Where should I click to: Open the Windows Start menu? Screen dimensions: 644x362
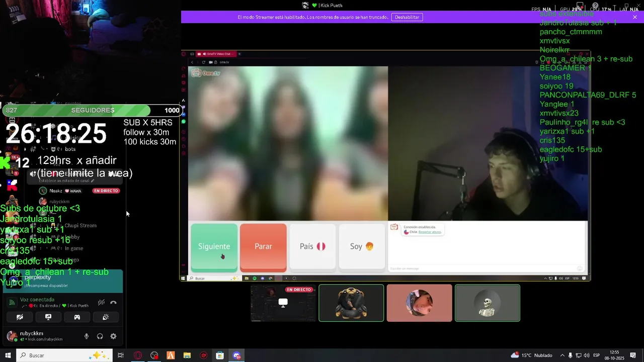tap(8, 355)
